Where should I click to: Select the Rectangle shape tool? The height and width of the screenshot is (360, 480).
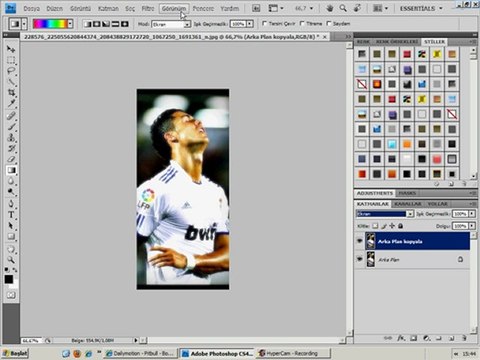coord(11,237)
